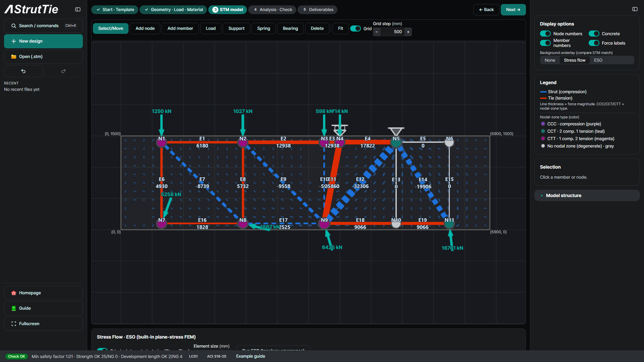Choose the Add node tool
Screen dimensions: 644x362
click(x=145, y=28)
